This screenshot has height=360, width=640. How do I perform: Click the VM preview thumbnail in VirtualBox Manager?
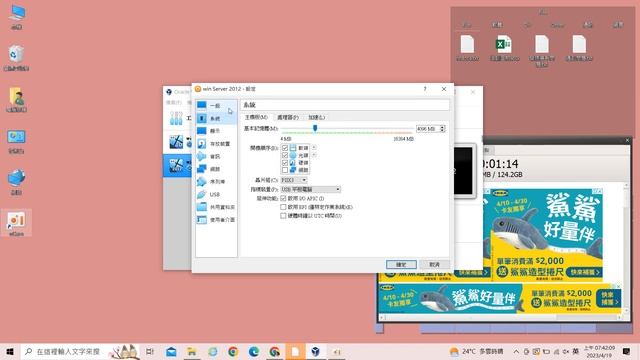click(464, 171)
